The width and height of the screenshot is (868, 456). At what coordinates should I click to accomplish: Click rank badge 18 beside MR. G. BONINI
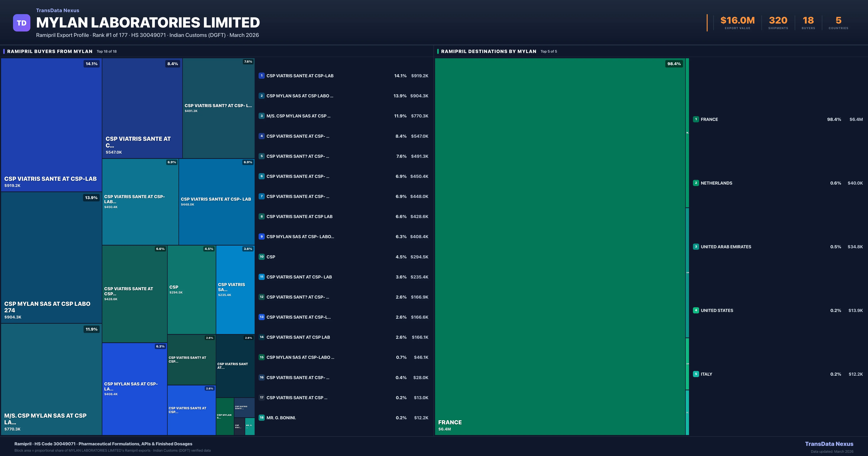261,418
